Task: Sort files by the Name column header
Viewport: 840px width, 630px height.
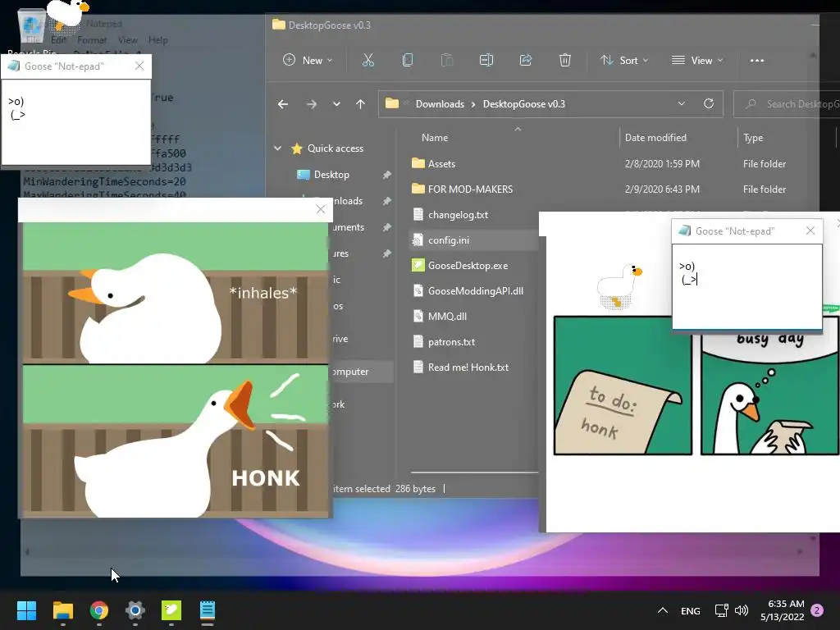Action: (x=435, y=138)
